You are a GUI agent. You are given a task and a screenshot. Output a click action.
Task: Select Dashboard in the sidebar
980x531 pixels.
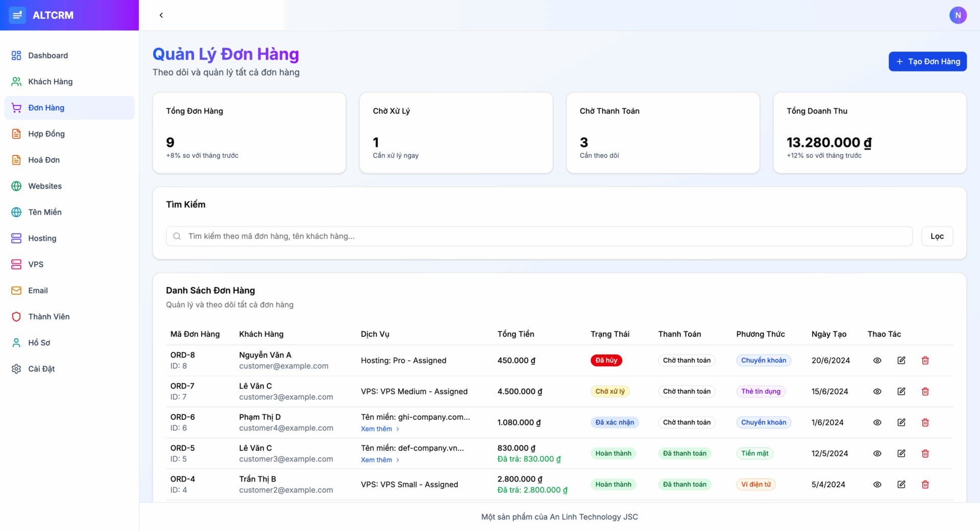pyautogui.click(x=48, y=55)
